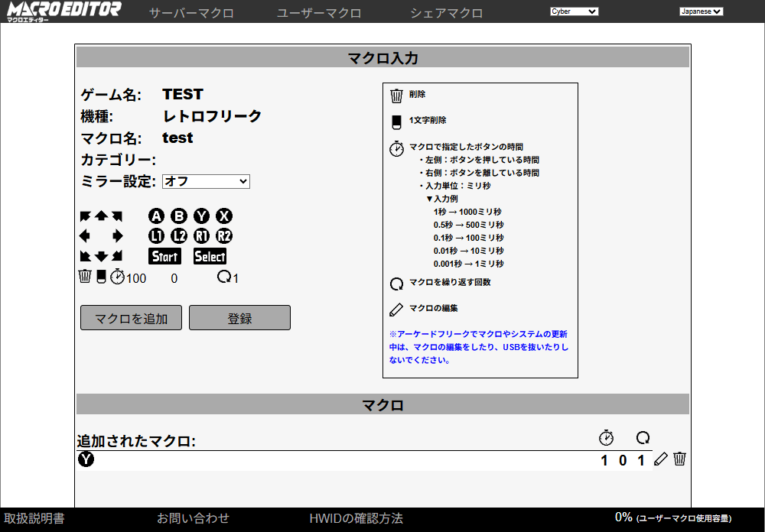Switch to the シェアマクロ tab
Image resolution: width=765 pixels, height=532 pixels.
tap(446, 13)
